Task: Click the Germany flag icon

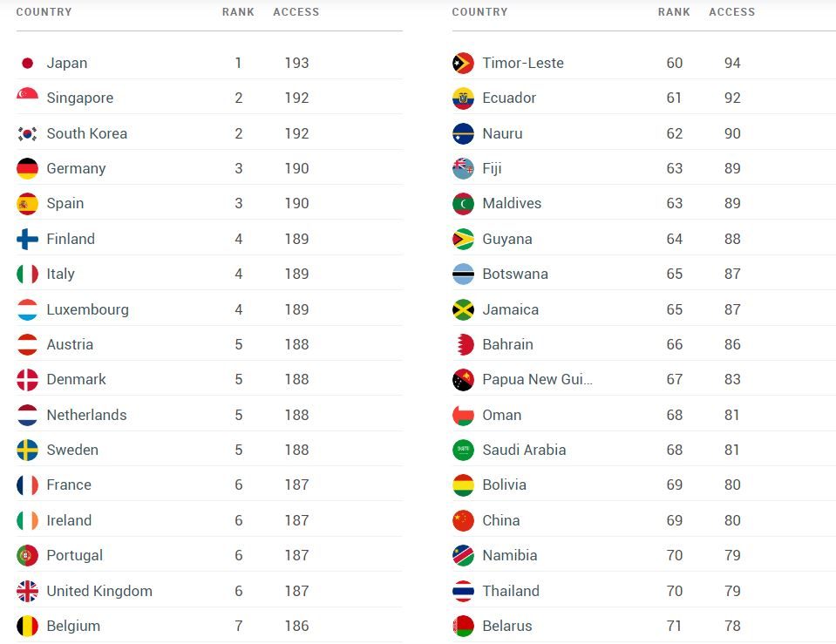Action: [x=27, y=168]
